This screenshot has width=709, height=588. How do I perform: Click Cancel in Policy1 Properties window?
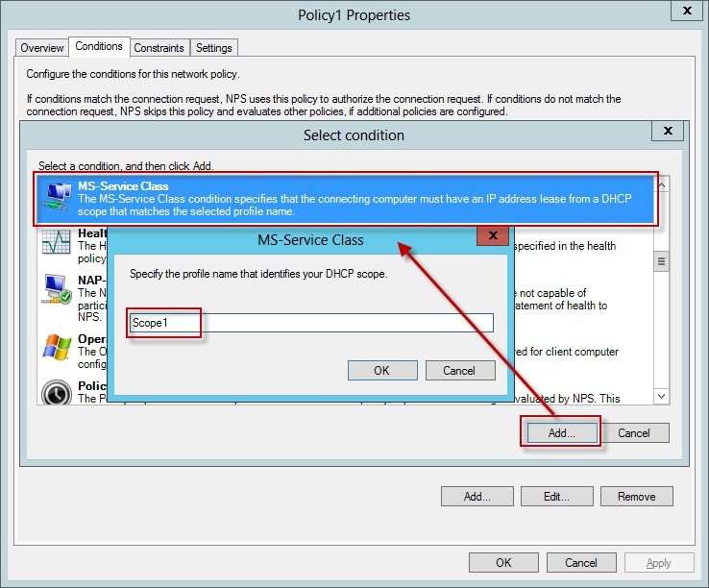click(x=581, y=562)
